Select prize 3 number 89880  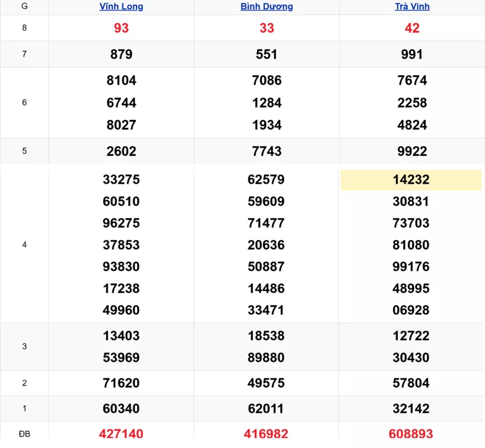pos(266,358)
